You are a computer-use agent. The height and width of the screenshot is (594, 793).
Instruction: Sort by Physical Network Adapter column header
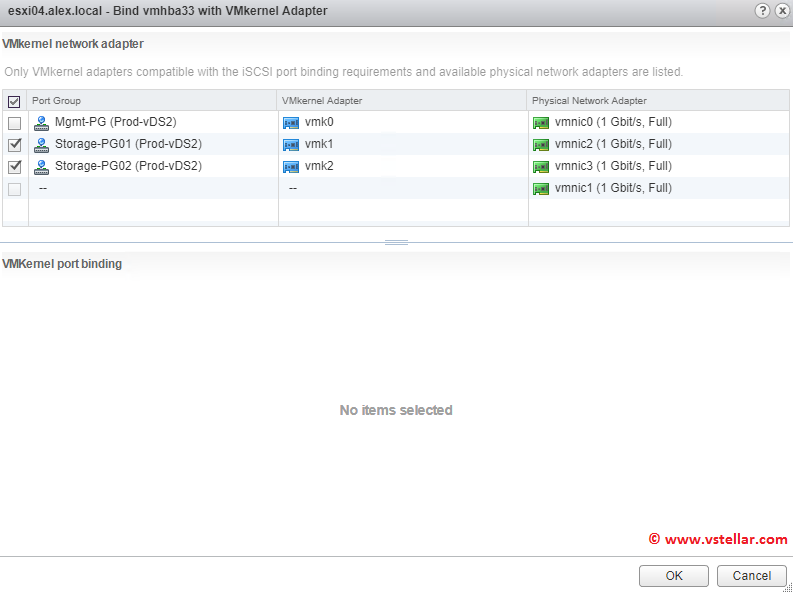coord(658,101)
